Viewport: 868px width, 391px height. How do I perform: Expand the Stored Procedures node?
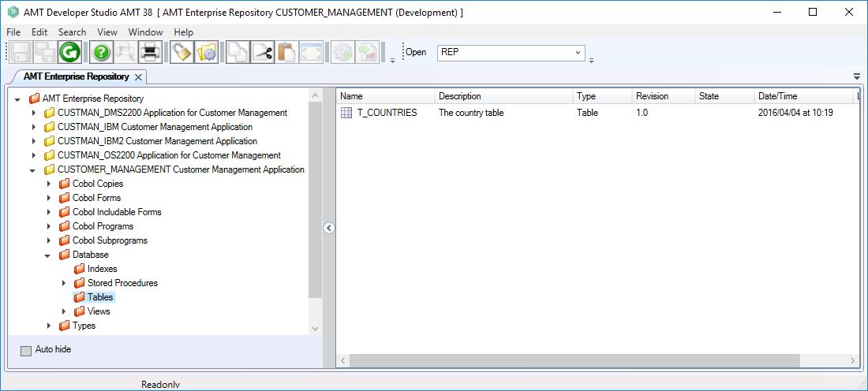tap(64, 283)
